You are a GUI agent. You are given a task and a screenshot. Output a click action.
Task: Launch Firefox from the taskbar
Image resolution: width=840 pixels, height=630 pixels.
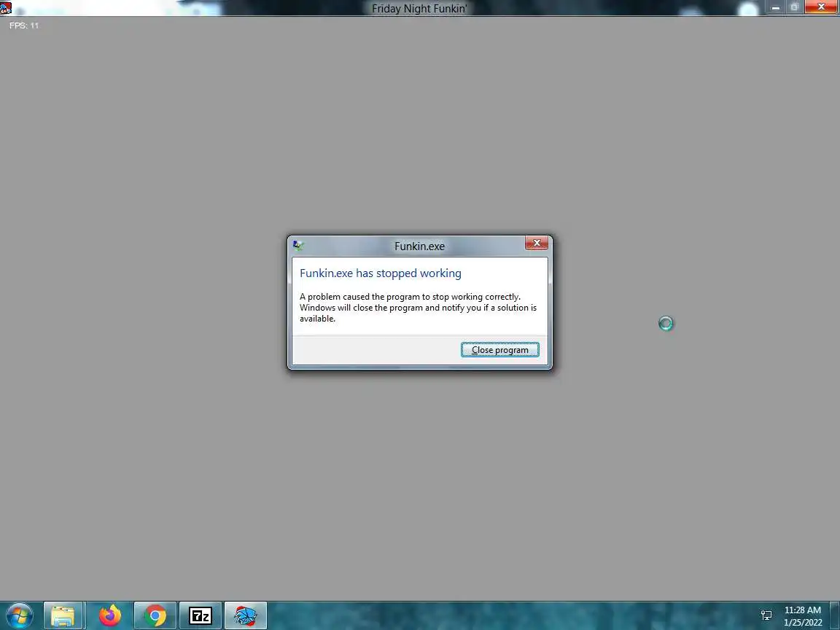(x=110, y=615)
